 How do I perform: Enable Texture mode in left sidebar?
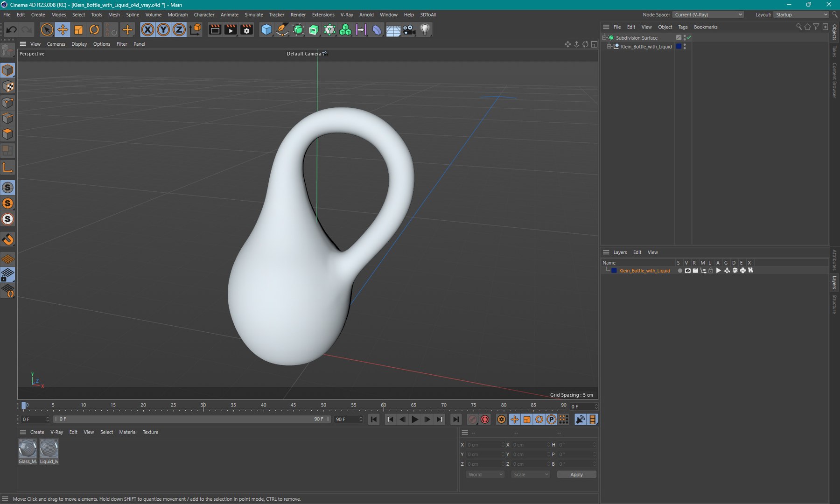8,86
